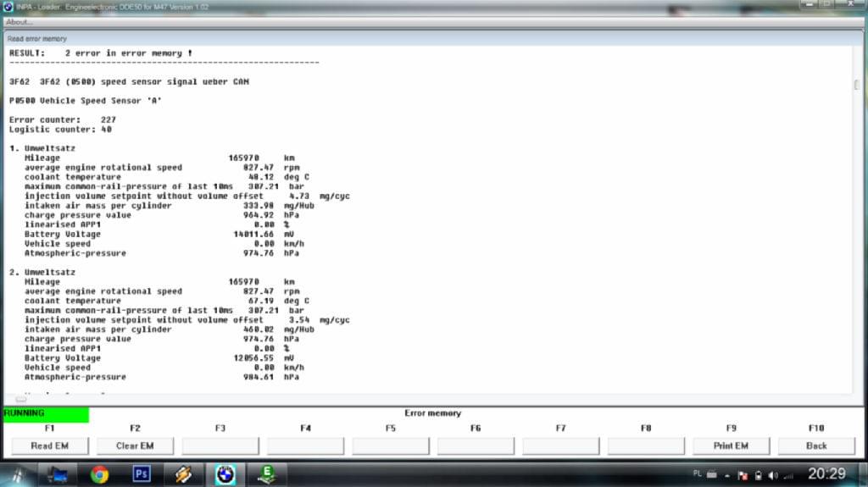Click the empty F8 button
868x487 pixels.
point(646,446)
